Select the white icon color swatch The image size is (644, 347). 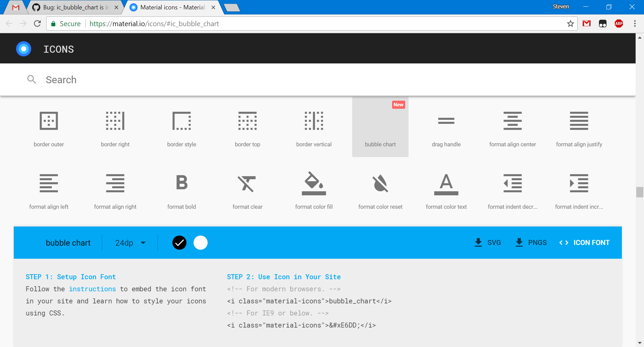(201, 243)
